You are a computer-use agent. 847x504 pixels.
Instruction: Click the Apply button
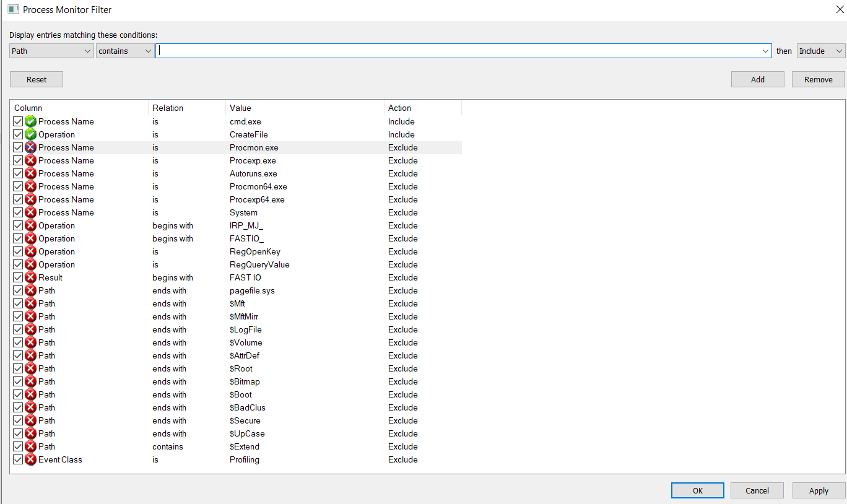coord(819,490)
